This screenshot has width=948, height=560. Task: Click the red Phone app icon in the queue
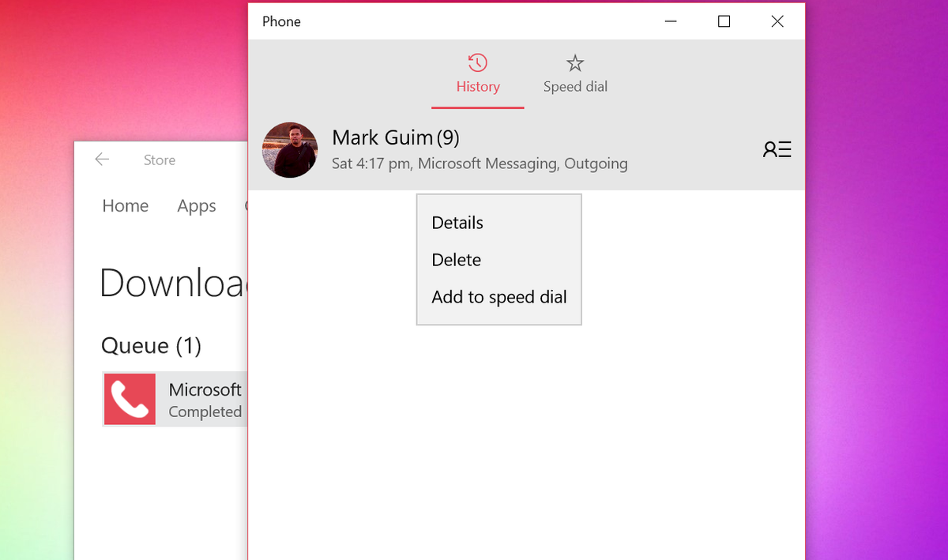(130, 399)
